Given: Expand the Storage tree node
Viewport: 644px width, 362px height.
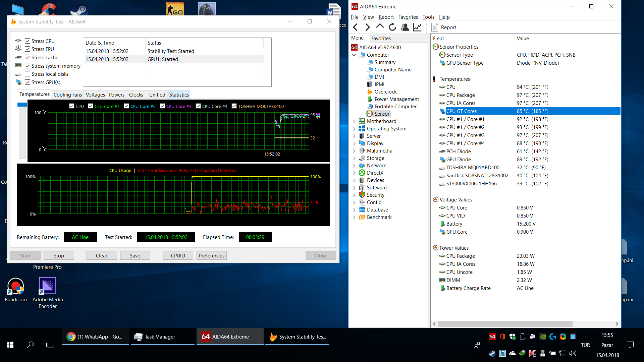Looking at the screenshot, I should coord(354,158).
